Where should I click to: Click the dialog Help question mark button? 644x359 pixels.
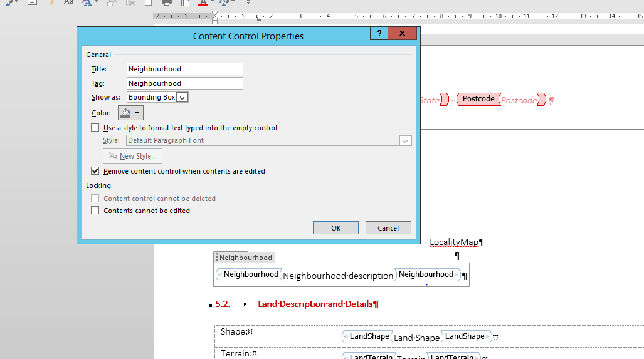click(x=379, y=33)
